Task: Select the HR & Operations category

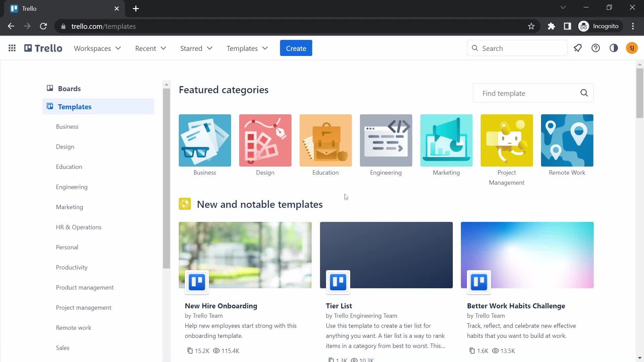Action: pyautogui.click(x=78, y=227)
